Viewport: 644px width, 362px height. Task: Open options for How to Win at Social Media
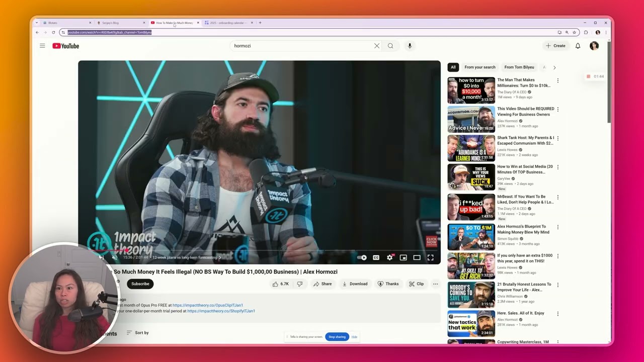pos(557,167)
